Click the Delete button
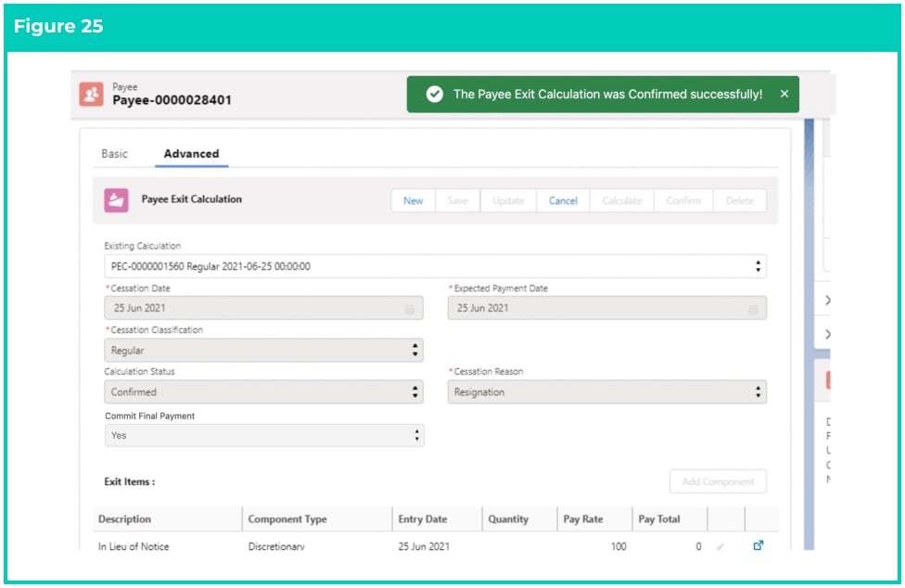This screenshot has width=905, height=588. 740,201
